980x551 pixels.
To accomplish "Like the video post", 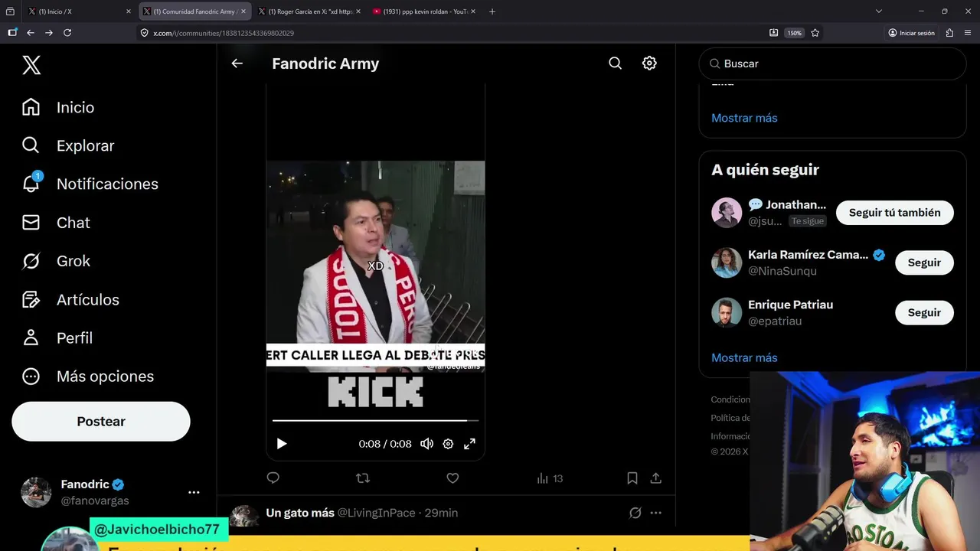I will pos(452,478).
